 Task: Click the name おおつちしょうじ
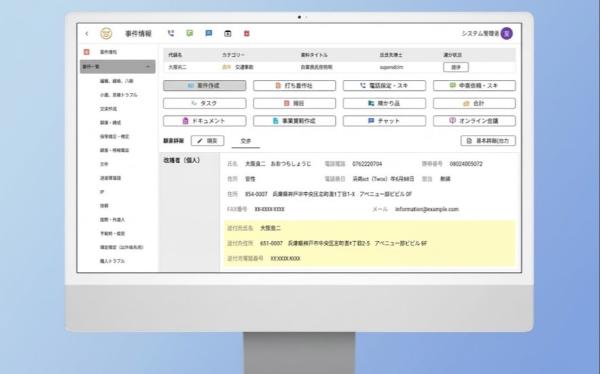(x=291, y=164)
